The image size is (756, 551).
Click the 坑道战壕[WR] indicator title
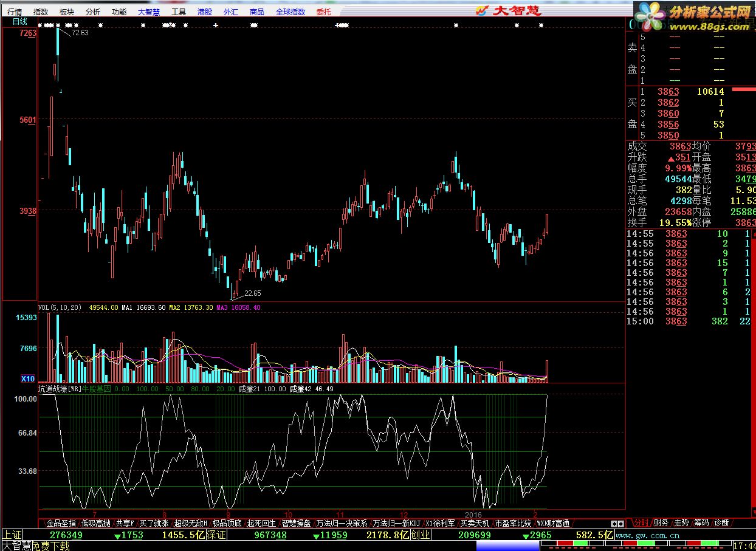[x=60, y=389]
